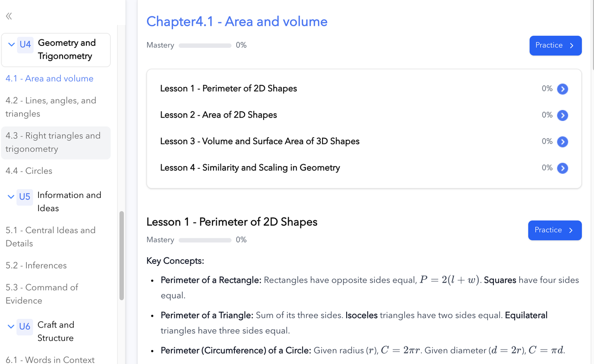Collapse the sidebar with double-chevron icon
Screen dimensions: 594x364
coord(9,16)
